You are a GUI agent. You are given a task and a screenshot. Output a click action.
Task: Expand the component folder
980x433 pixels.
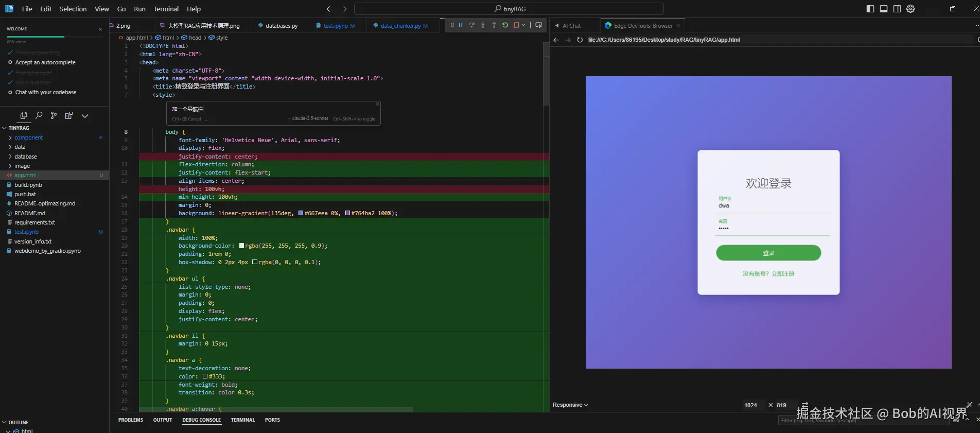click(28, 137)
